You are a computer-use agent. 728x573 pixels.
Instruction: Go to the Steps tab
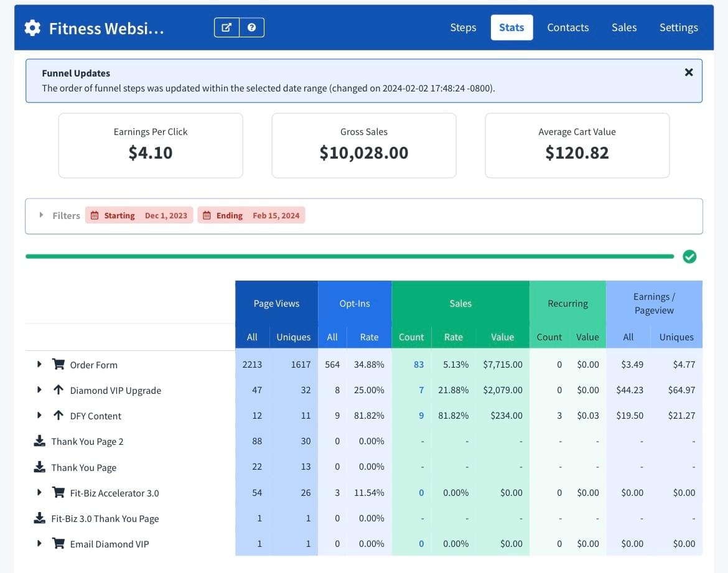463,27
